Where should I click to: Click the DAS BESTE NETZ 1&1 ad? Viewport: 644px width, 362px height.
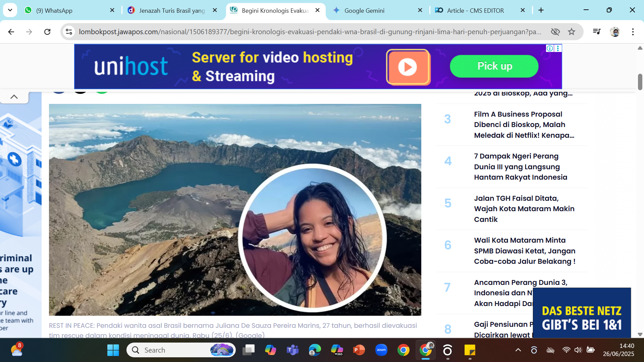click(x=582, y=313)
